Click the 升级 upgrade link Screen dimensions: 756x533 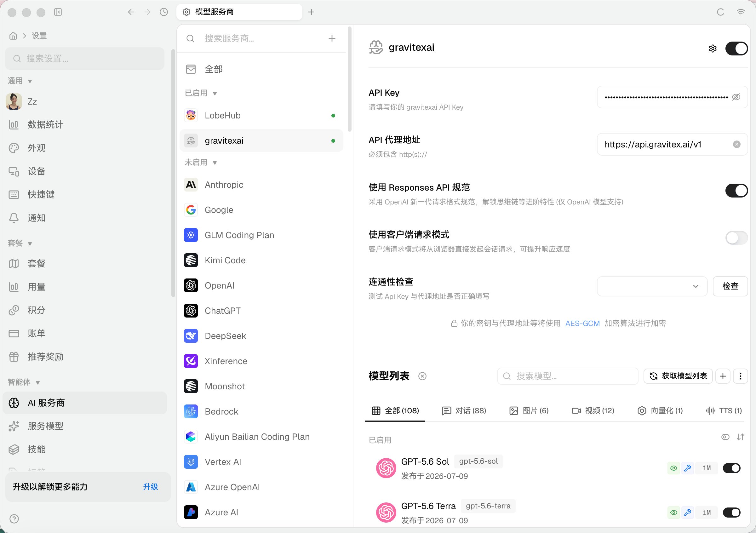coord(151,487)
